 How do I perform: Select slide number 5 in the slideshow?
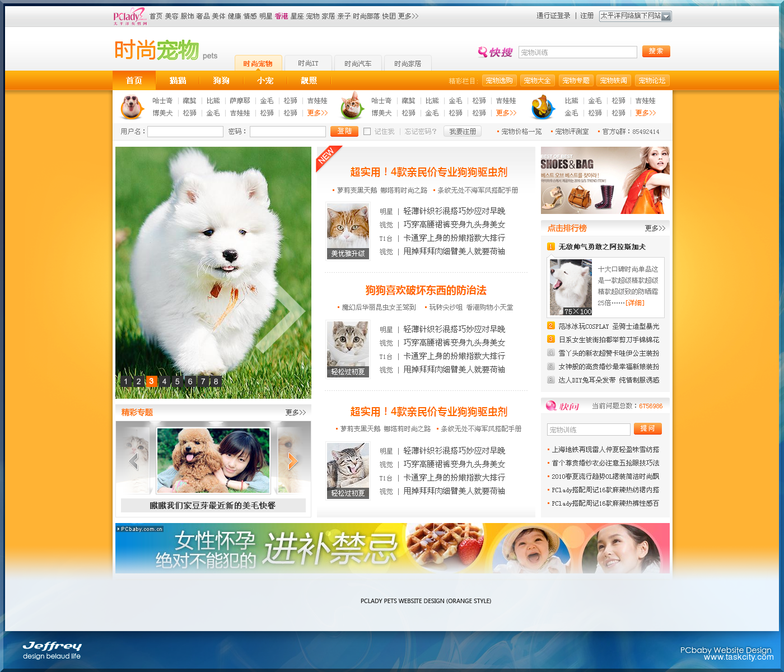[x=177, y=381]
